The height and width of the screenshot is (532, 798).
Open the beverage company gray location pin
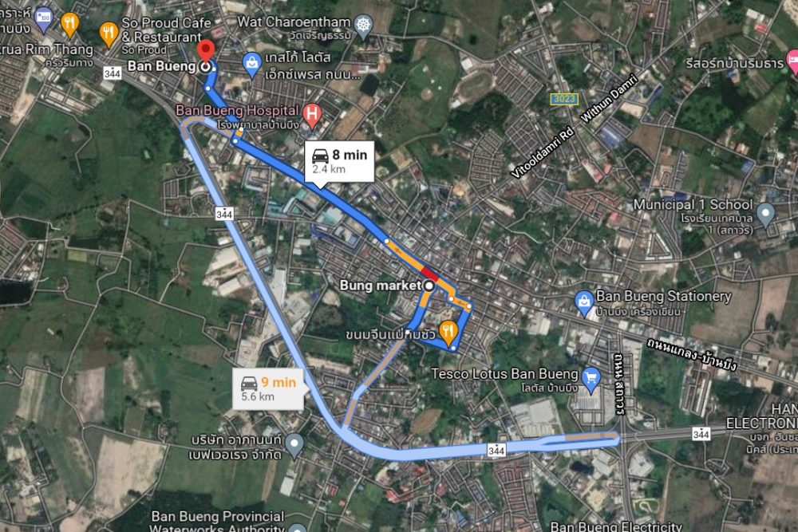point(294,445)
